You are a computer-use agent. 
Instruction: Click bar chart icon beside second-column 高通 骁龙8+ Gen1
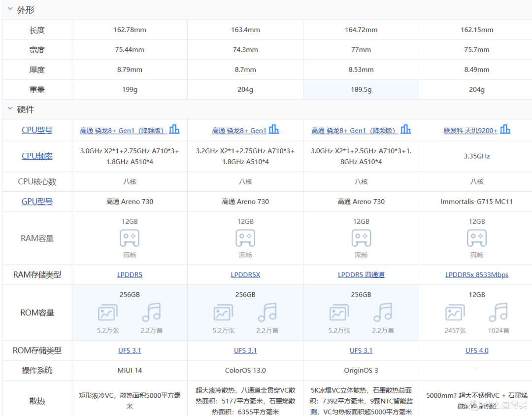tap(274, 129)
